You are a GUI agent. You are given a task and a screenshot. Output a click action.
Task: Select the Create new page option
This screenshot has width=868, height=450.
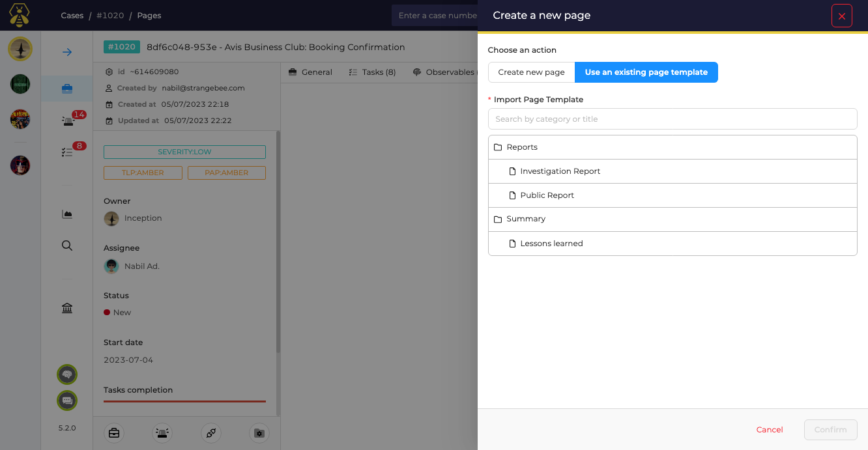531,72
